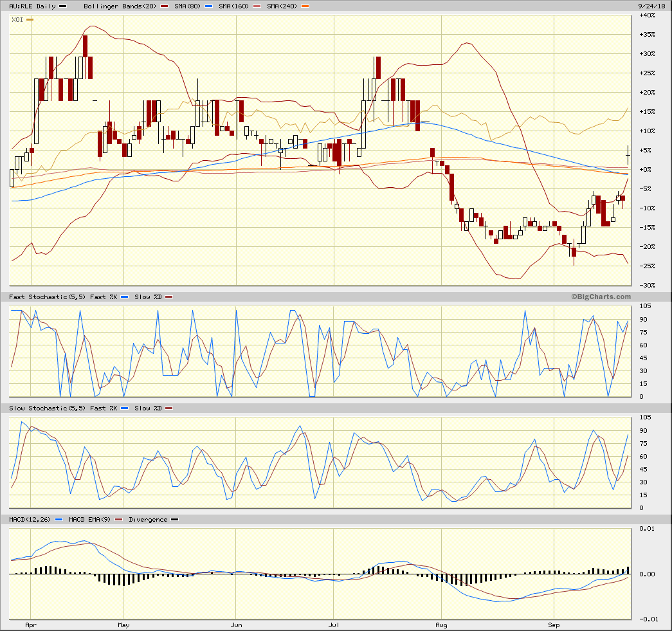672x631 pixels.
Task: Click Slow %D red swatch in Fast Stochastic
Action: click(x=169, y=297)
